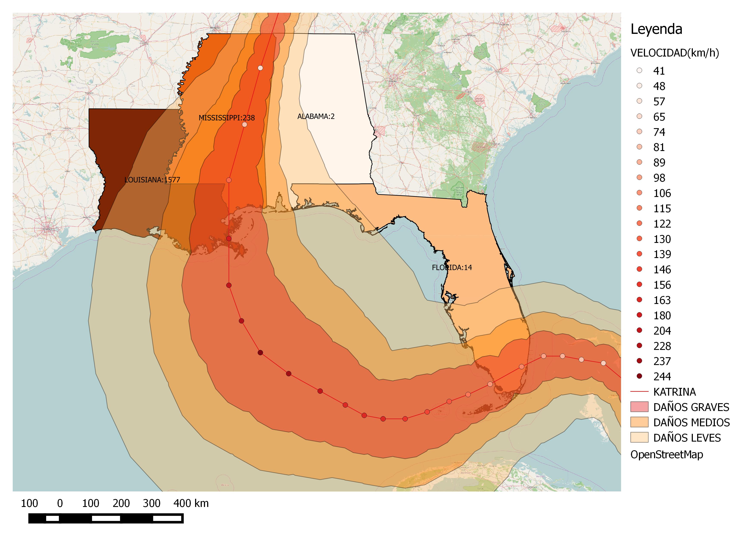Click the FLORIDA:14 map label

(x=452, y=267)
